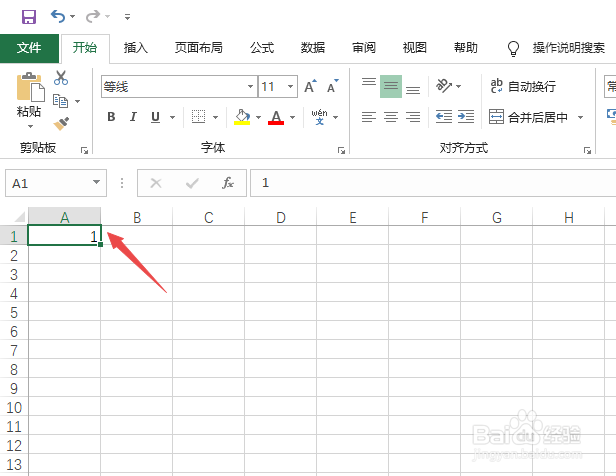This screenshot has width=616, height=476.
Task: Click the Save icon in quick access toolbar
Action: [x=29, y=17]
